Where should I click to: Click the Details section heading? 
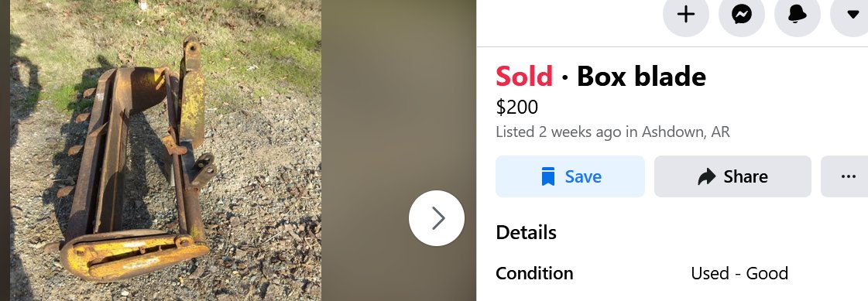526,232
